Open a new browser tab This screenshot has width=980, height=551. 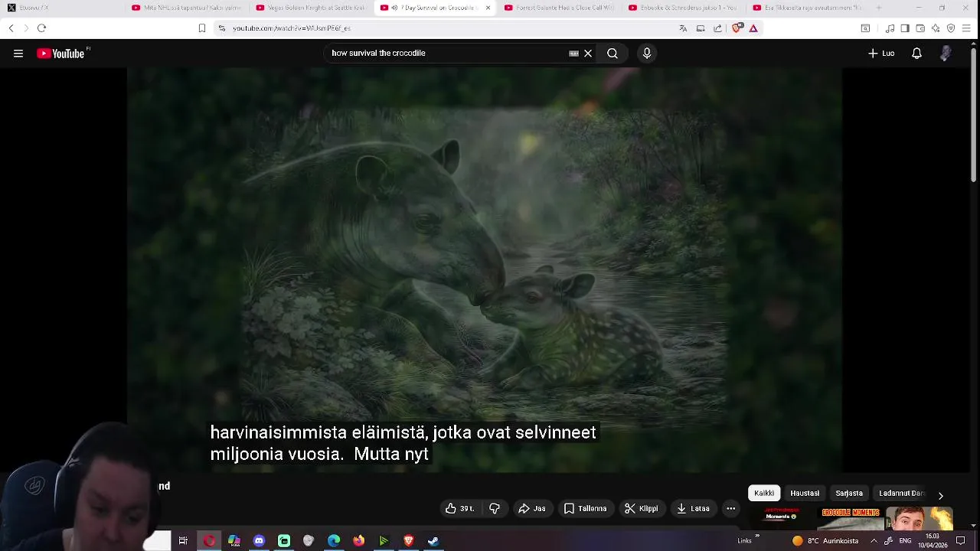tap(879, 8)
